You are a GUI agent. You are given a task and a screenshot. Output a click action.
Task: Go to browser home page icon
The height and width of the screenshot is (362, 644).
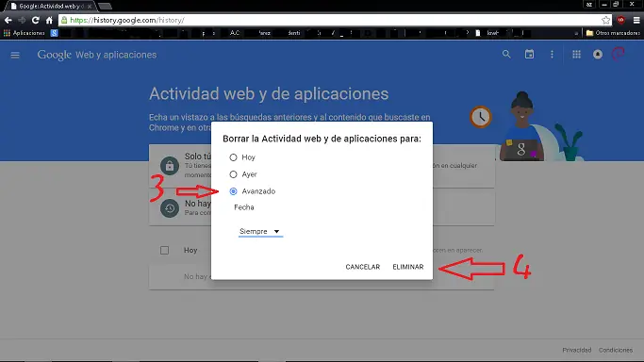pos(49,20)
